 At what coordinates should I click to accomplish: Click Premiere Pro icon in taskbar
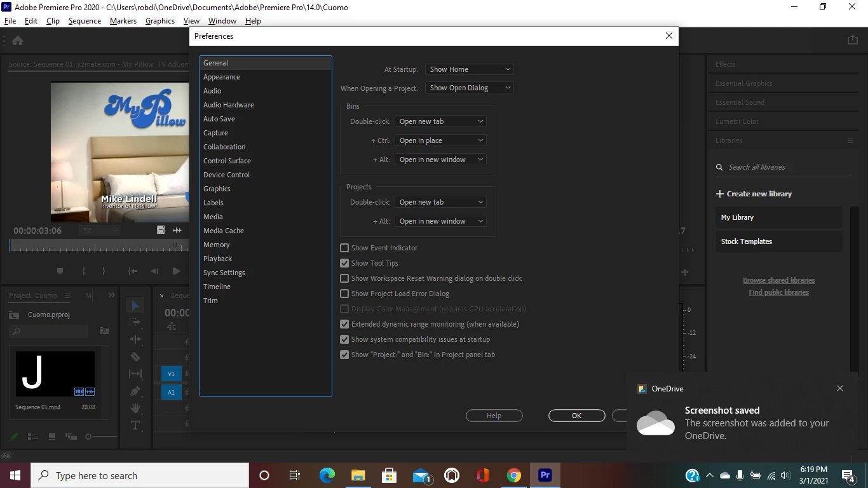[545, 475]
